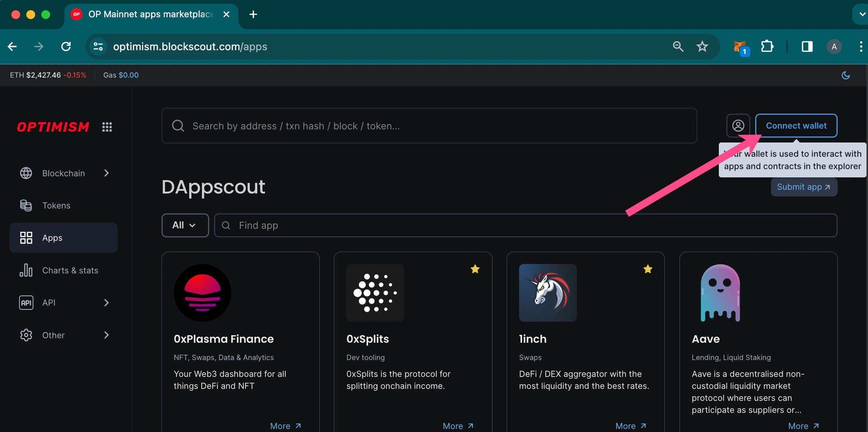This screenshot has width=868, height=432.
Task: Go to Tokens in the sidebar
Action: [x=57, y=205]
